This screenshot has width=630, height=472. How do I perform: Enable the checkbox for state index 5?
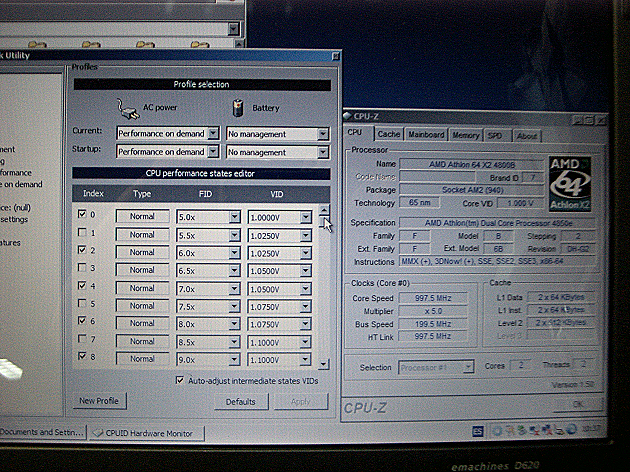[x=82, y=303]
